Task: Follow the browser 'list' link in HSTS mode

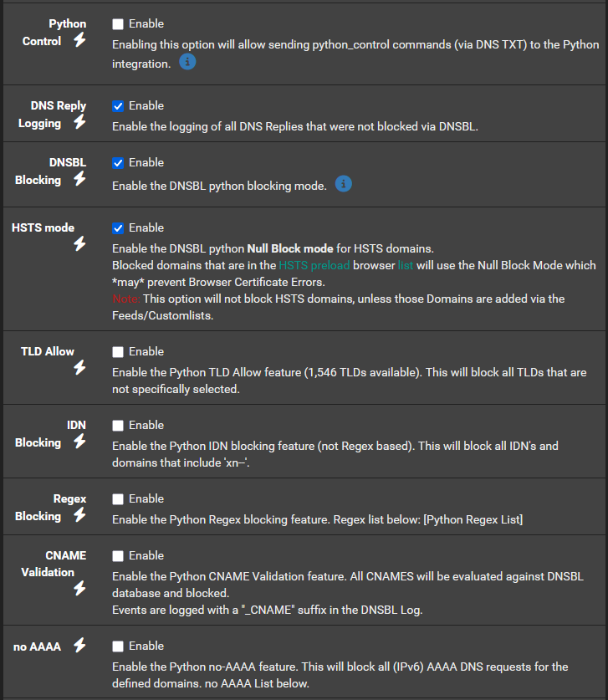Action: pyautogui.click(x=406, y=265)
